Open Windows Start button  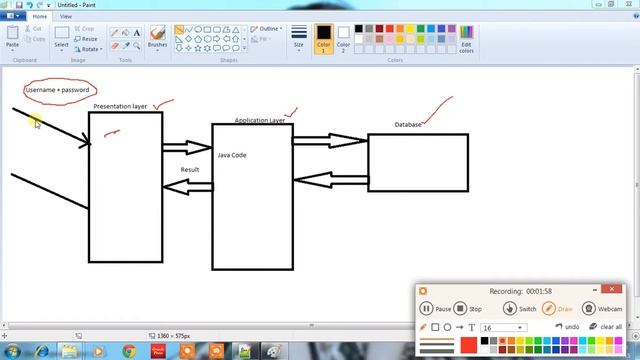[12, 351]
